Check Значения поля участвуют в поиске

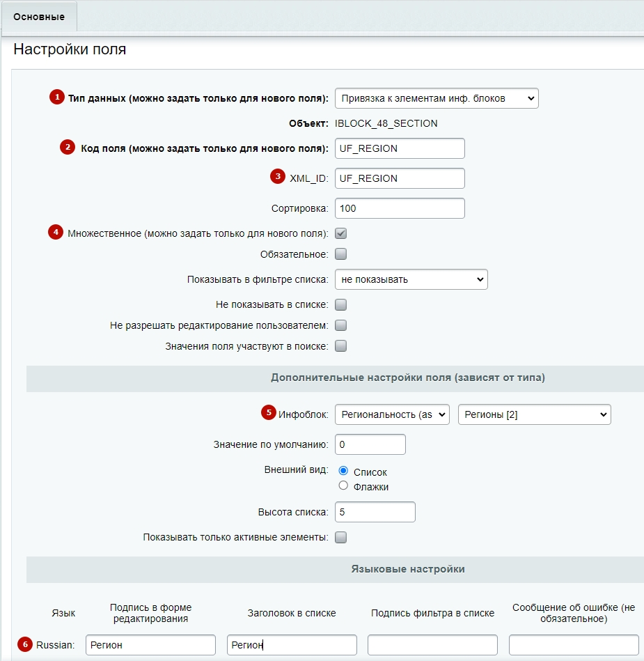tap(340, 346)
